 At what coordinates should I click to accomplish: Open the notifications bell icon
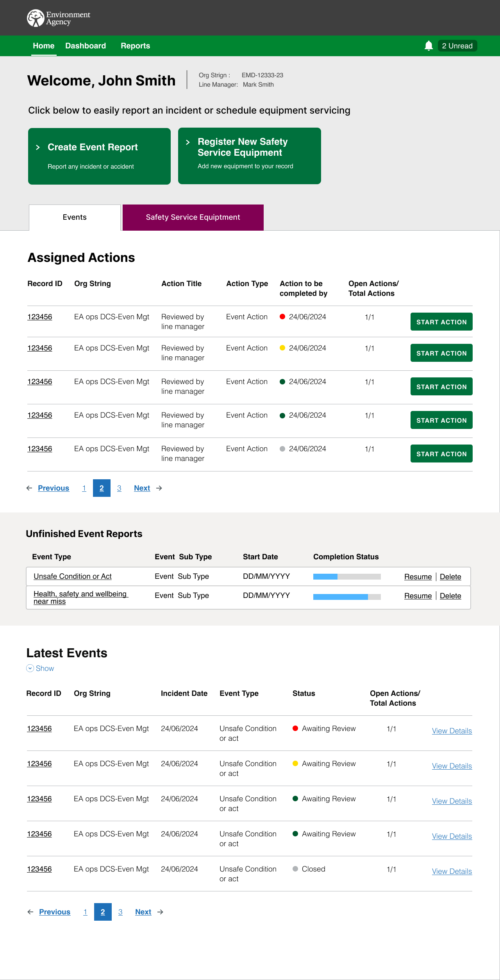(429, 46)
